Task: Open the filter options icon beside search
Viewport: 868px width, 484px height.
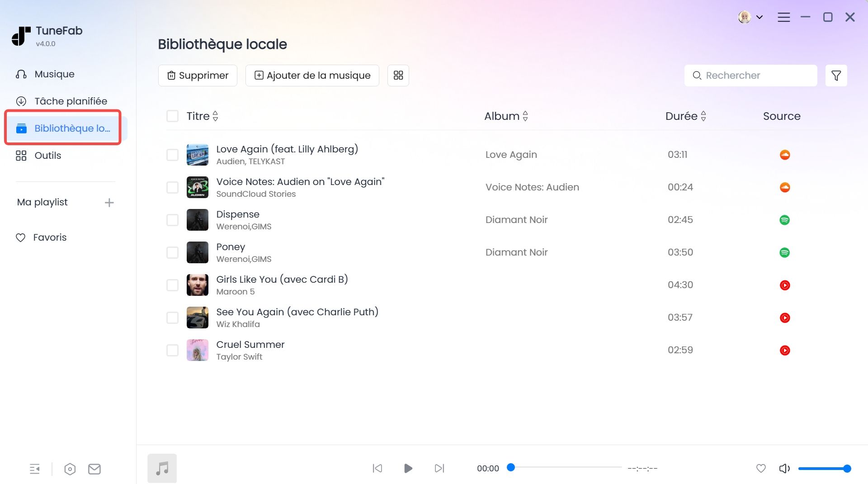Action: 836,75
